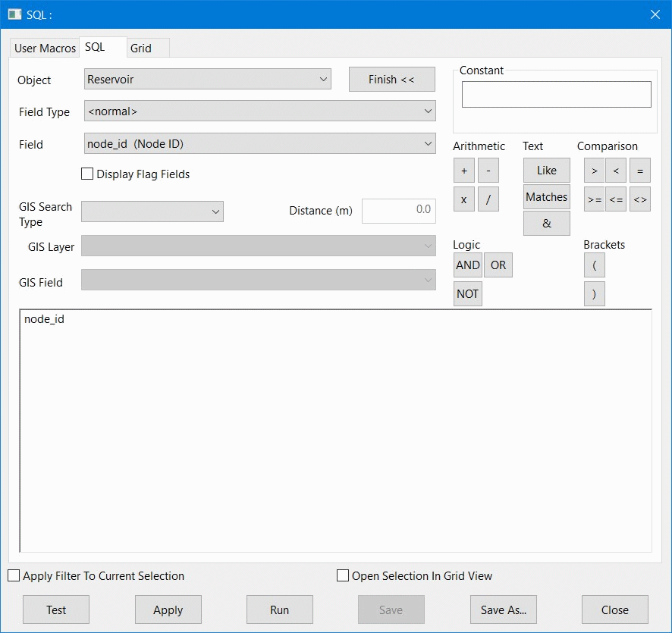Enable Apply Filter To Current Selection
The image size is (672, 633).
[13, 575]
